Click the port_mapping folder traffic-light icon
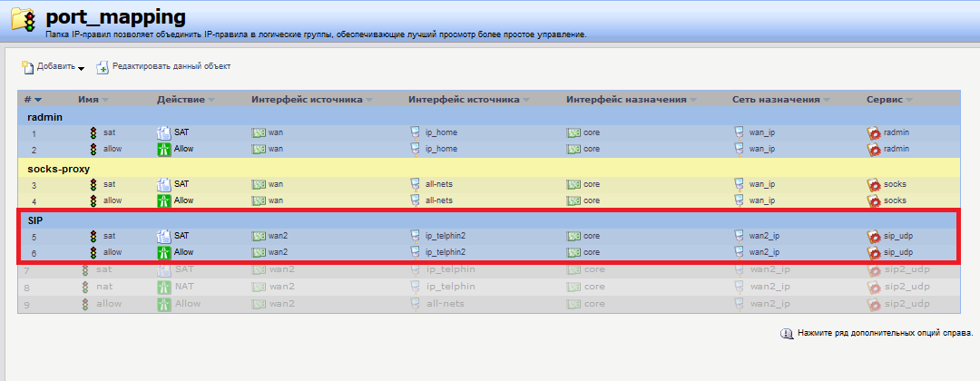 24,19
